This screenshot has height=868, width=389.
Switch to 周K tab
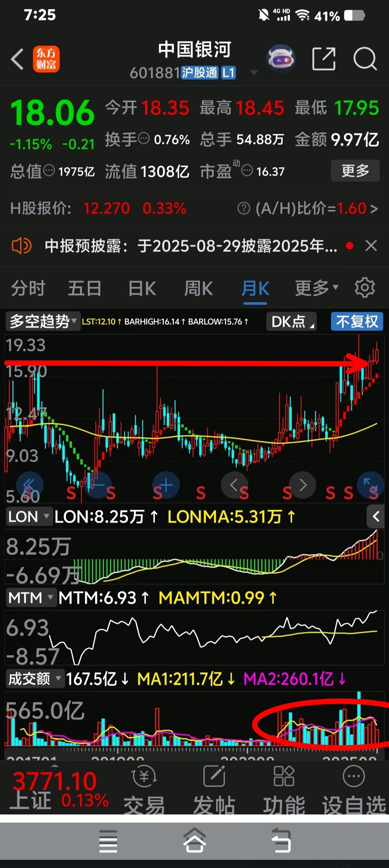tap(198, 288)
